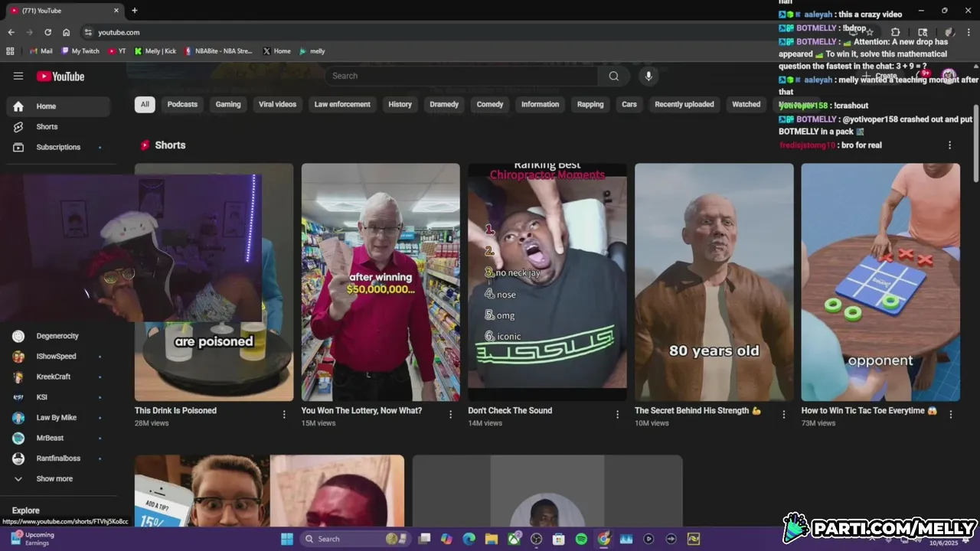Play the You Won The Lottery short thumbnail
The image size is (980, 551).
tap(381, 282)
